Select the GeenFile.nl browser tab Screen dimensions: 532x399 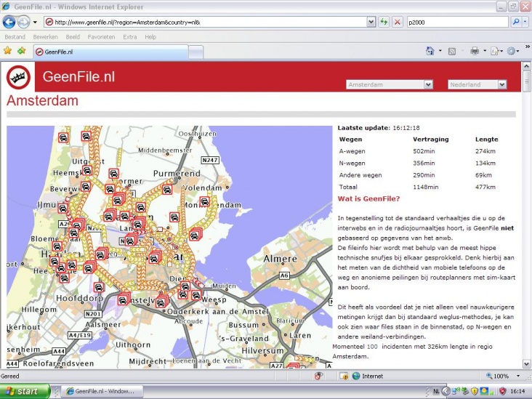click(x=111, y=52)
